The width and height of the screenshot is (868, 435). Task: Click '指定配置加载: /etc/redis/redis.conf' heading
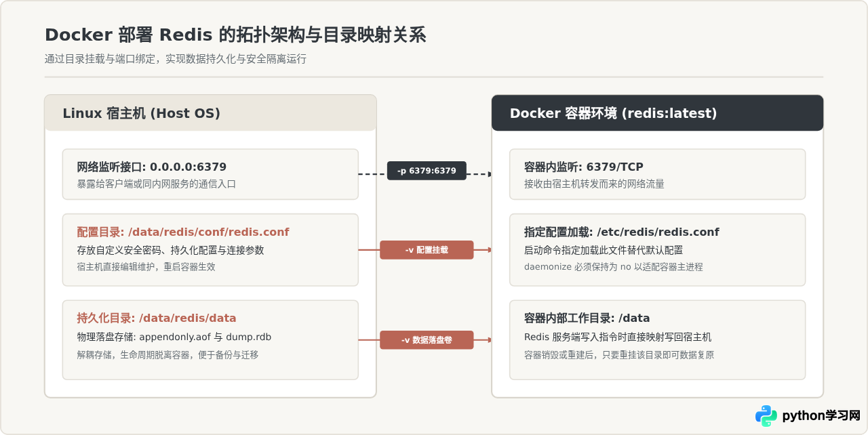click(622, 232)
